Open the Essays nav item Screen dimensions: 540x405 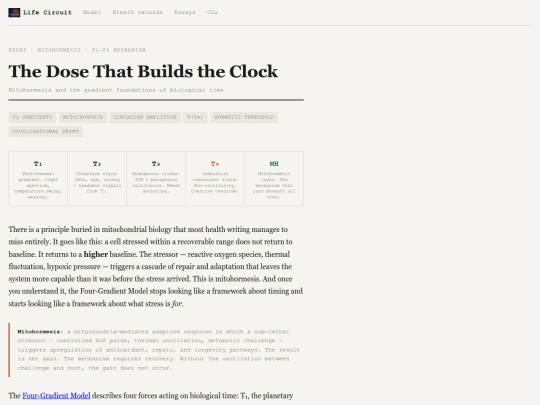[x=185, y=12]
